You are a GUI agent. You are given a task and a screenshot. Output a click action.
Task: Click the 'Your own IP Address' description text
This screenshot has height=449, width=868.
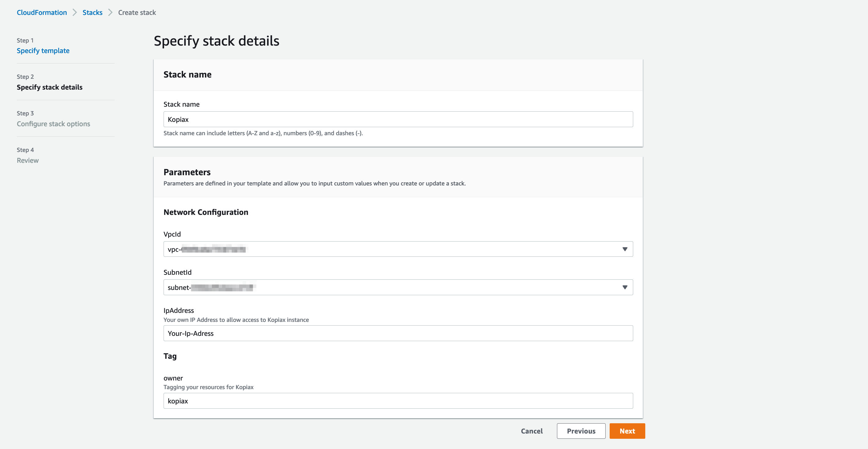tap(236, 320)
